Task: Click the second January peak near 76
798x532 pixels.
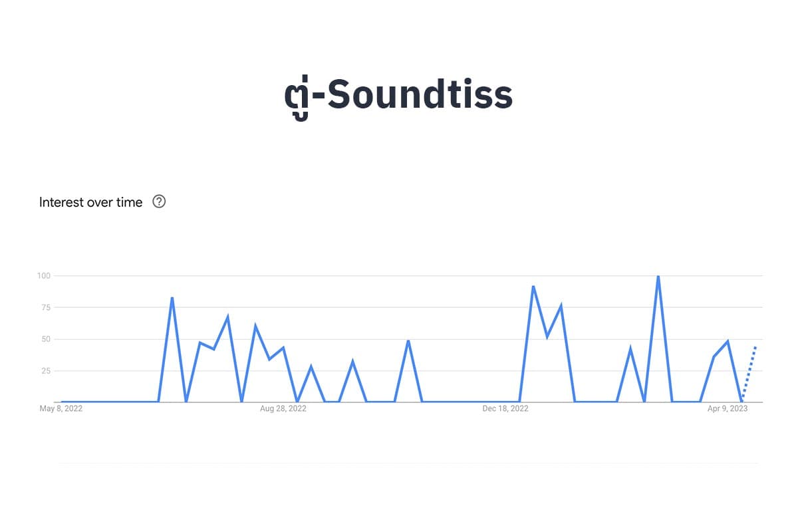Action: click(561, 306)
